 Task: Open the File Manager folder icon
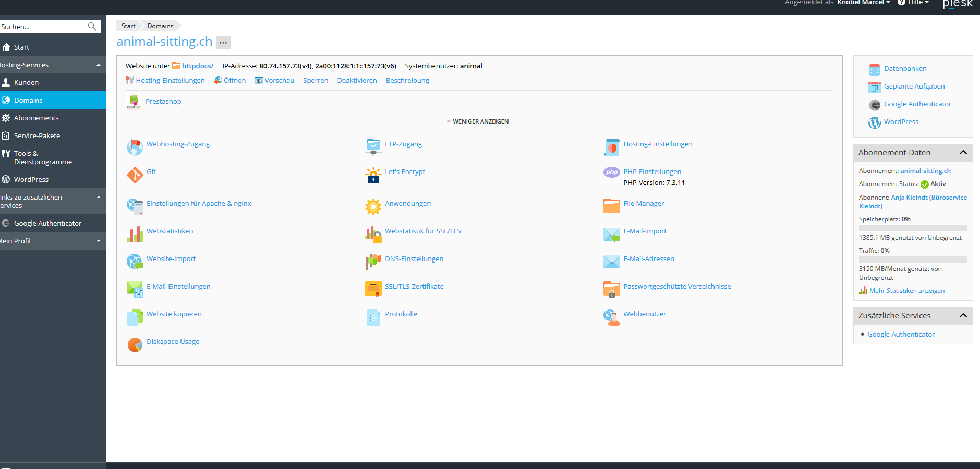[x=612, y=206]
